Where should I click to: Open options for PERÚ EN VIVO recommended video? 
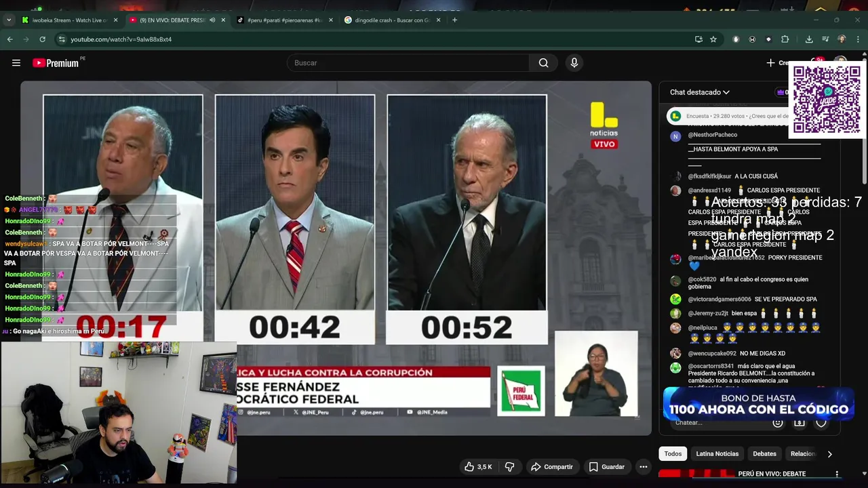tap(837, 474)
